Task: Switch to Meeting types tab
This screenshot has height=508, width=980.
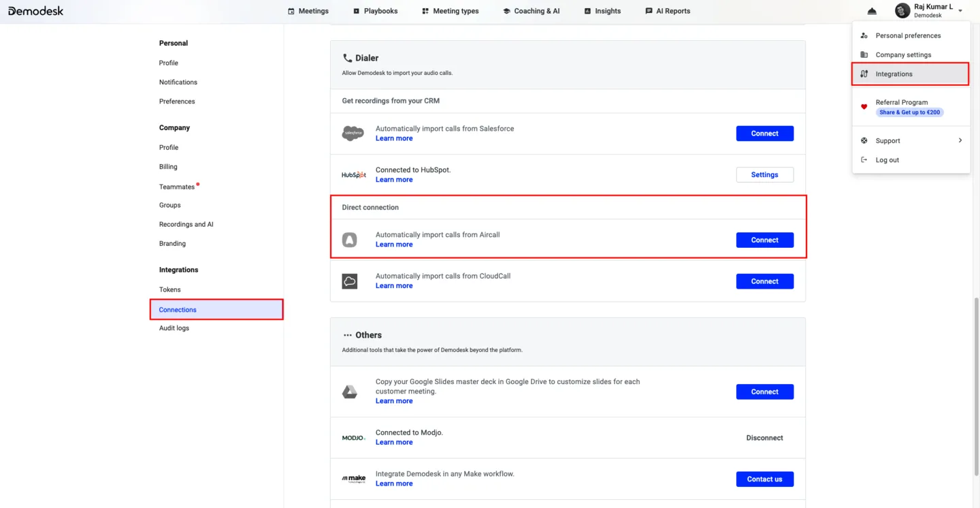Action: (x=450, y=11)
